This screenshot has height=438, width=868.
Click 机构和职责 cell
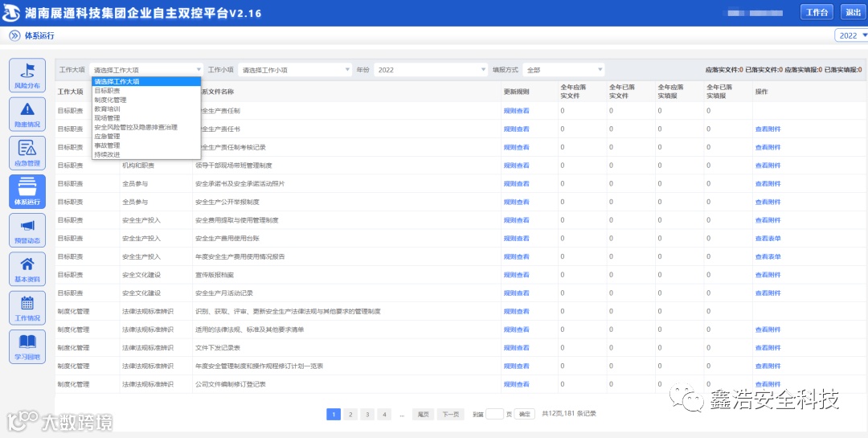(138, 166)
